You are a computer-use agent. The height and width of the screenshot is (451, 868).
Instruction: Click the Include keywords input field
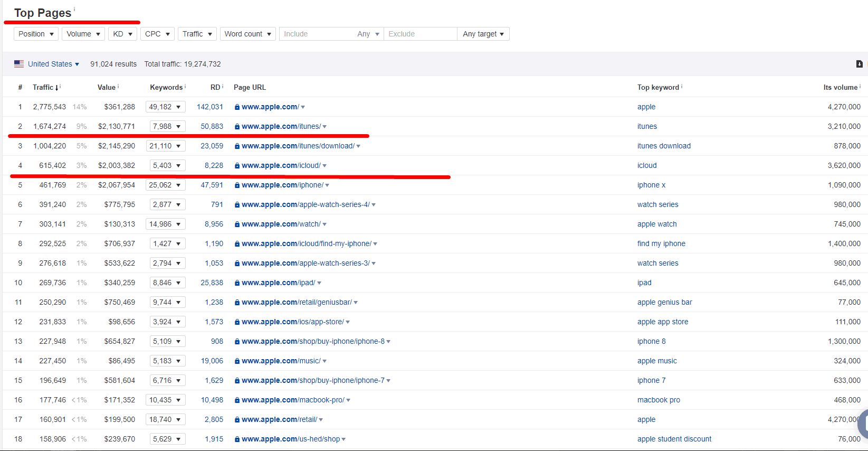317,34
